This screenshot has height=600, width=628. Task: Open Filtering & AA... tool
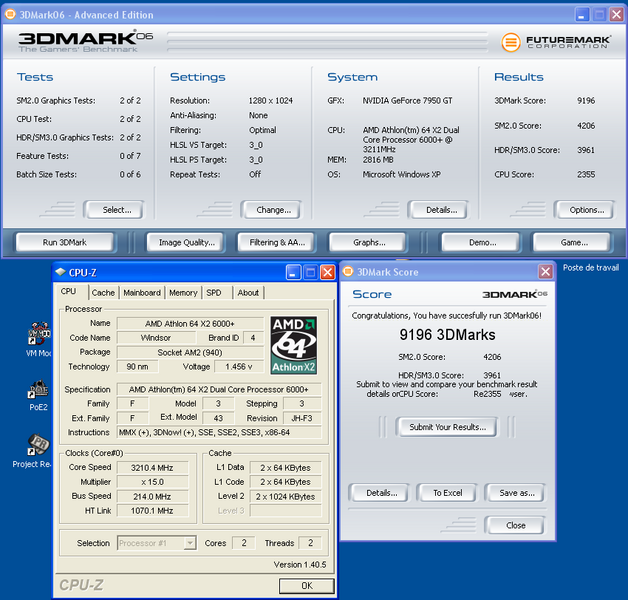[276, 242]
